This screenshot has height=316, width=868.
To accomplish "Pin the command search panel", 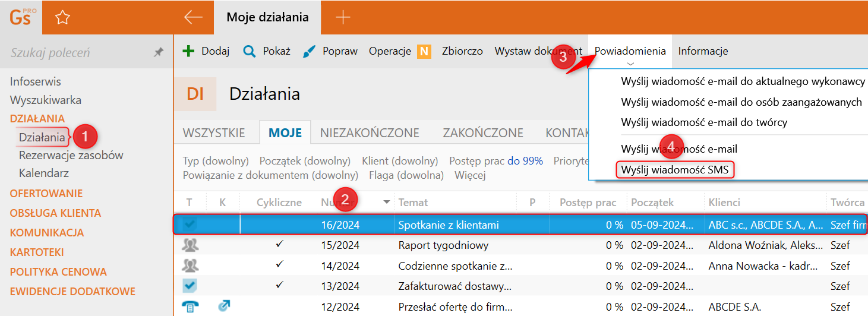I will [x=159, y=53].
